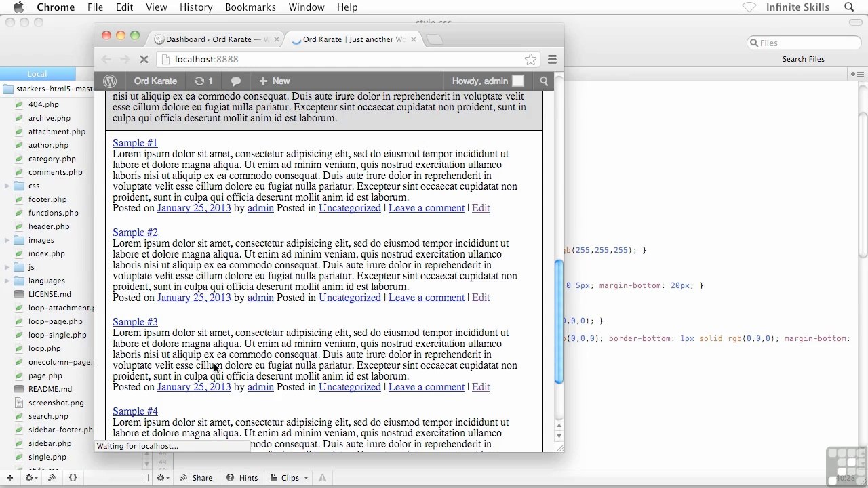Open the updates icon showing 1
868x488 pixels.
(x=203, y=81)
